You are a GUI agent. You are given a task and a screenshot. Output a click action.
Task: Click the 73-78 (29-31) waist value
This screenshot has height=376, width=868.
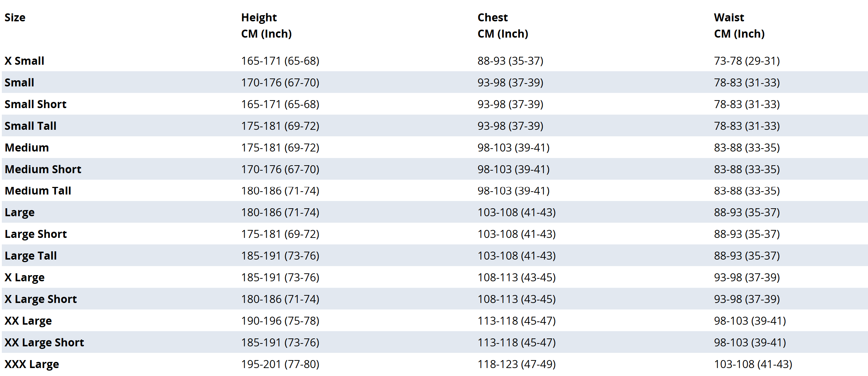click(x=747, y=61)
